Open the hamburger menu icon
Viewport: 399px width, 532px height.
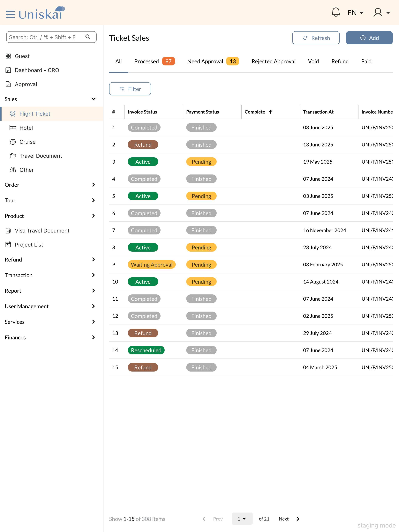click(10, 14)
